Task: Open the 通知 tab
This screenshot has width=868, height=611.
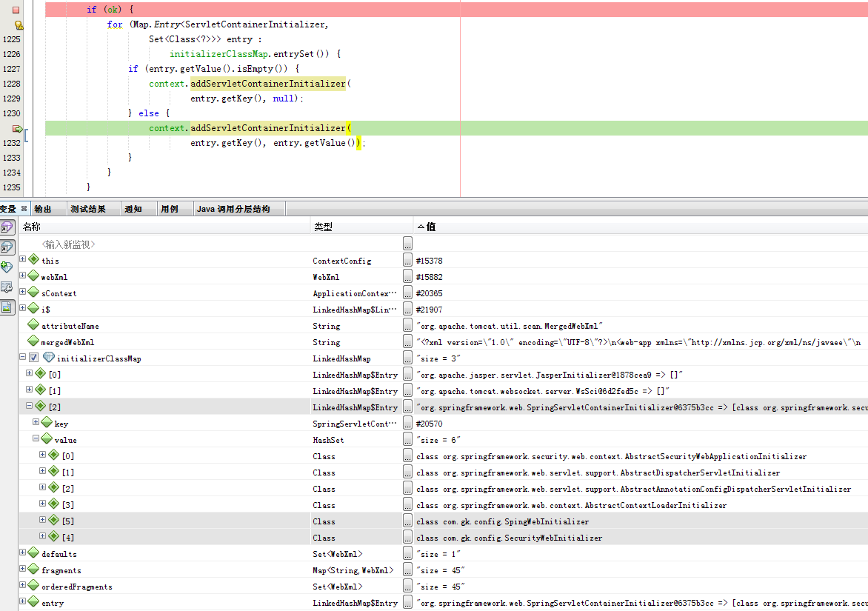Action: coord(133,209)
